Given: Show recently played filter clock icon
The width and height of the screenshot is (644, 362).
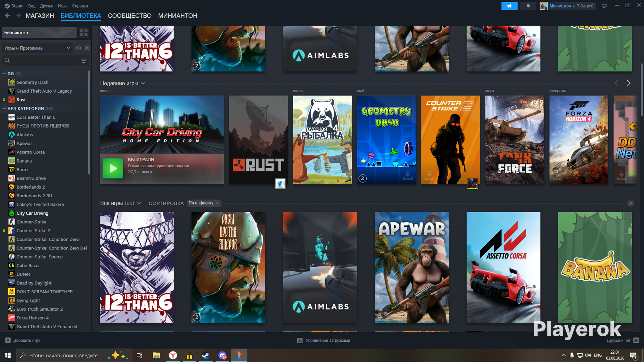Looking at the screenshot, I should (79, 48).
